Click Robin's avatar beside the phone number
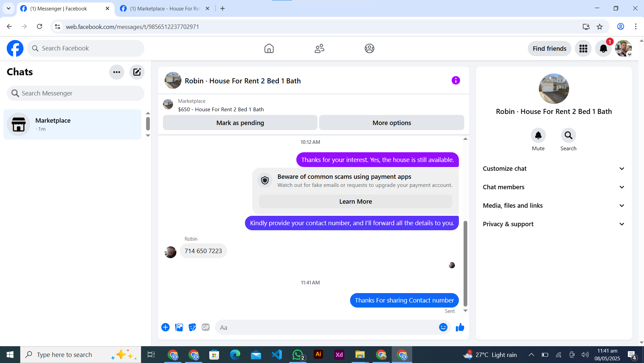This screenshot has width=644, height=363. [170, 252]
